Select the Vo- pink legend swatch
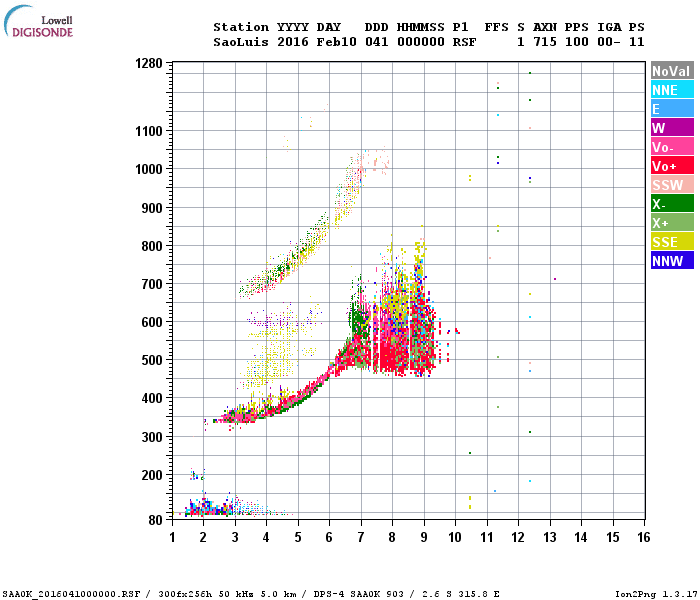Viewport: 700px width, 600px height. pos(672,147)
